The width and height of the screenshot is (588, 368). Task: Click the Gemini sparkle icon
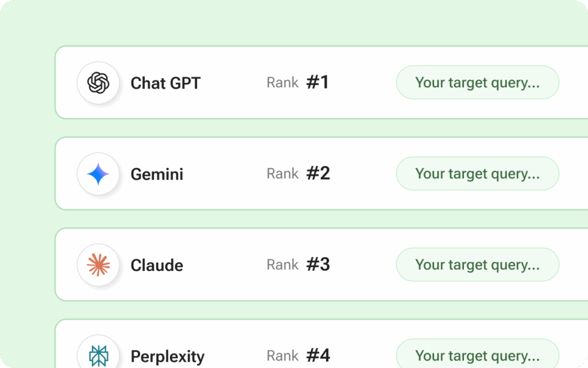pyautogui.click(x=98, y=174)
